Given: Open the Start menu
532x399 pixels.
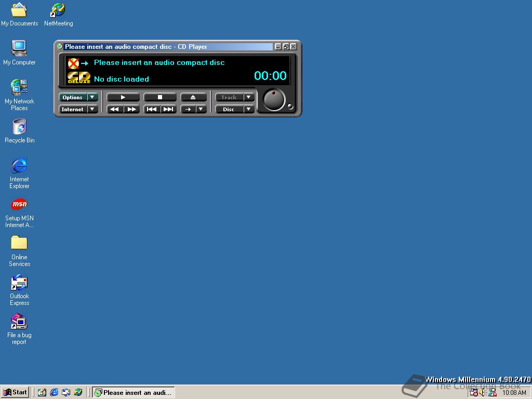Looking at the screenshot, I should click(15, 393).
